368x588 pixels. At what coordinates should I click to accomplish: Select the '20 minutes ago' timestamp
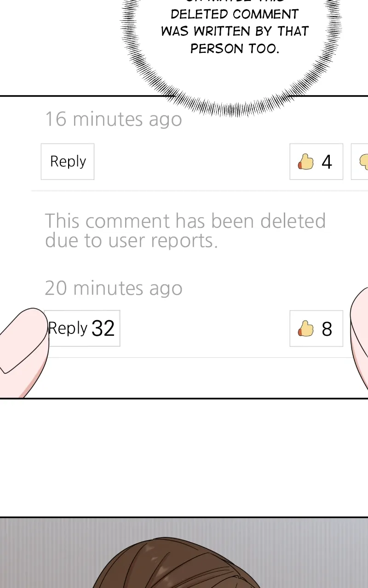pyautogui.click(x=113, y=288)
